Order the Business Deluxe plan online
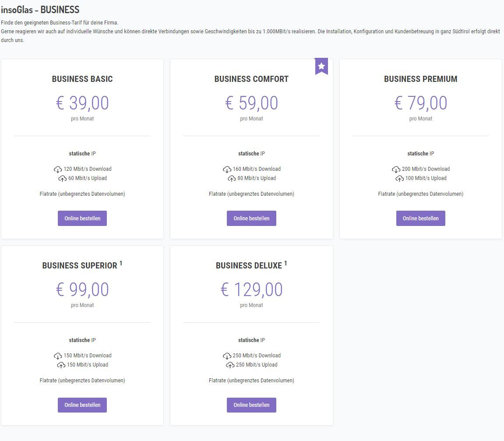Image resolution: width=504 pixels, height=441 pixels. tap(251, 405)
